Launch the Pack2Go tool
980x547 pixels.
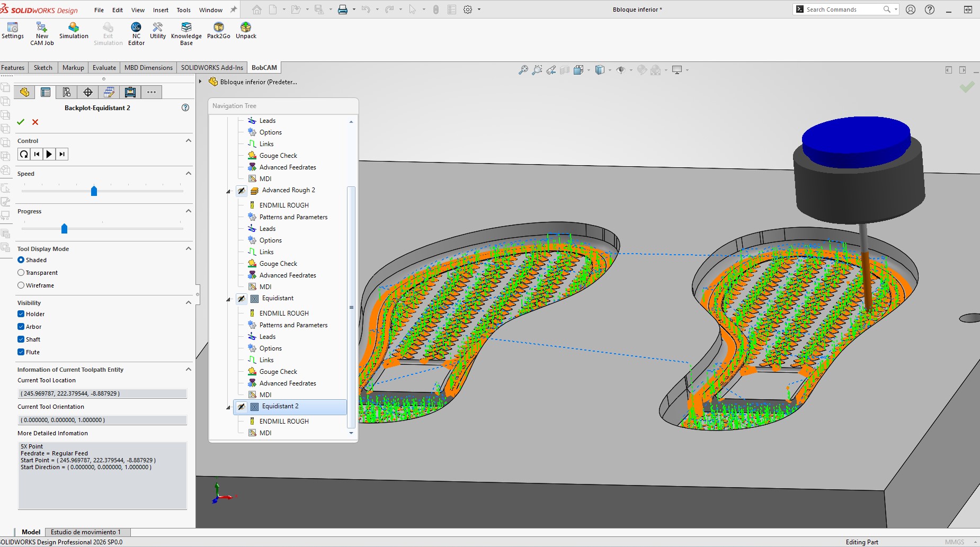tap(218, 33)
